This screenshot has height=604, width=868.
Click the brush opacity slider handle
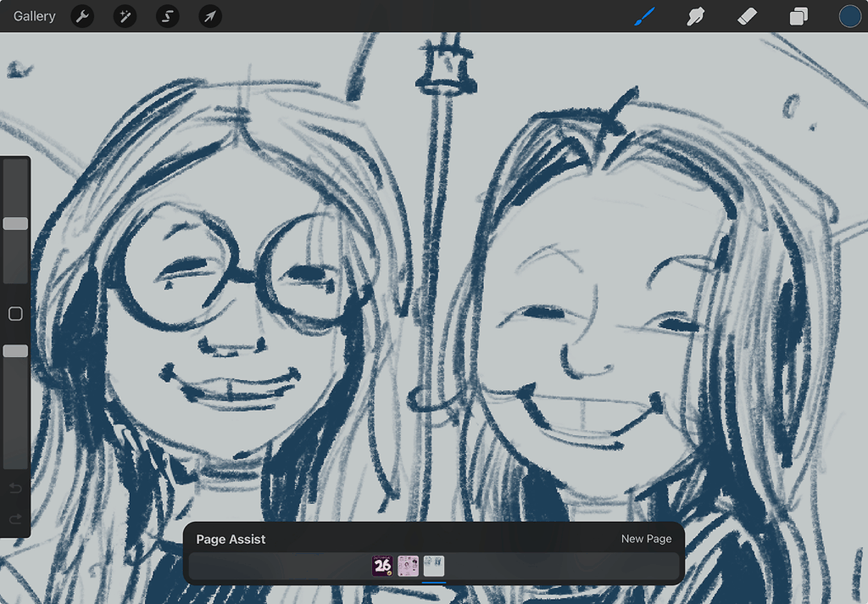click(15, 350)
